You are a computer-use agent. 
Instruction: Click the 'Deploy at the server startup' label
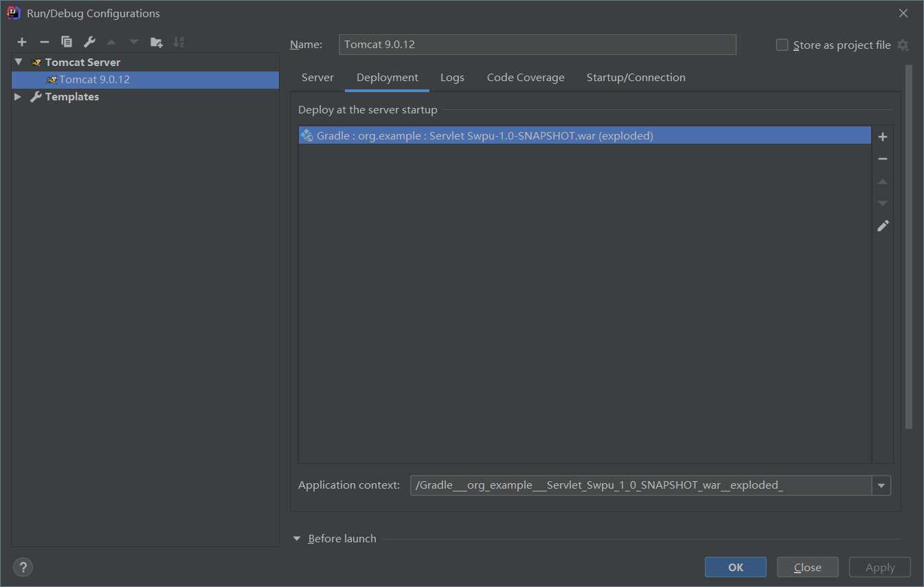(x=368, y=110)
